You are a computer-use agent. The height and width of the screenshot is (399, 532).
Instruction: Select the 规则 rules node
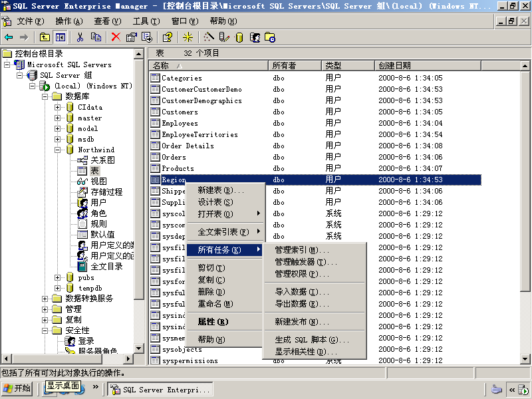[x=98, y=224]
